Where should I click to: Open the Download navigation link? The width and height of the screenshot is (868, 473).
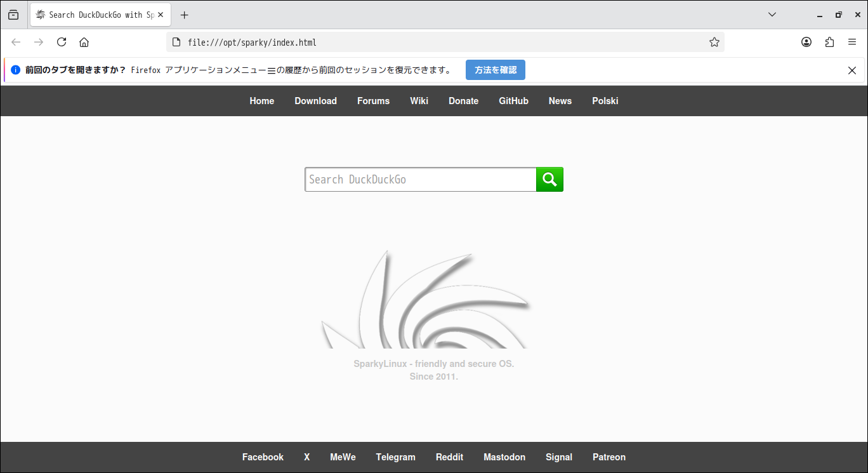(x=316, y=101)
